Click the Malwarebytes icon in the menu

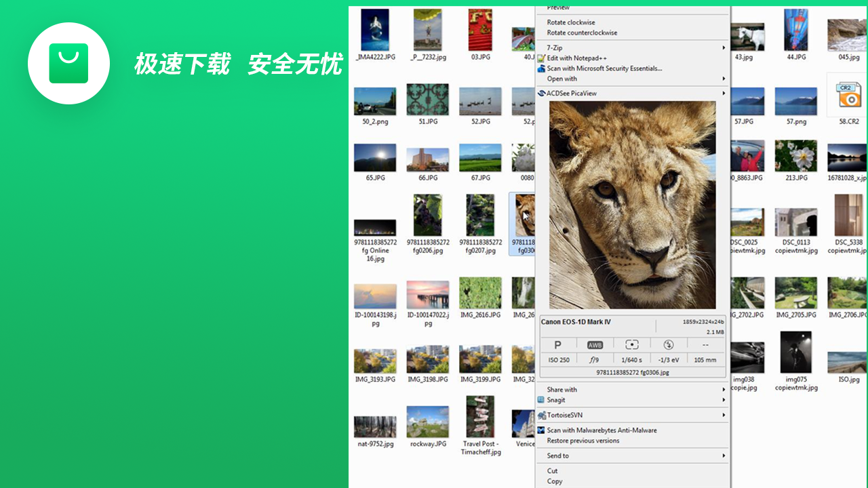pos(541,430)
